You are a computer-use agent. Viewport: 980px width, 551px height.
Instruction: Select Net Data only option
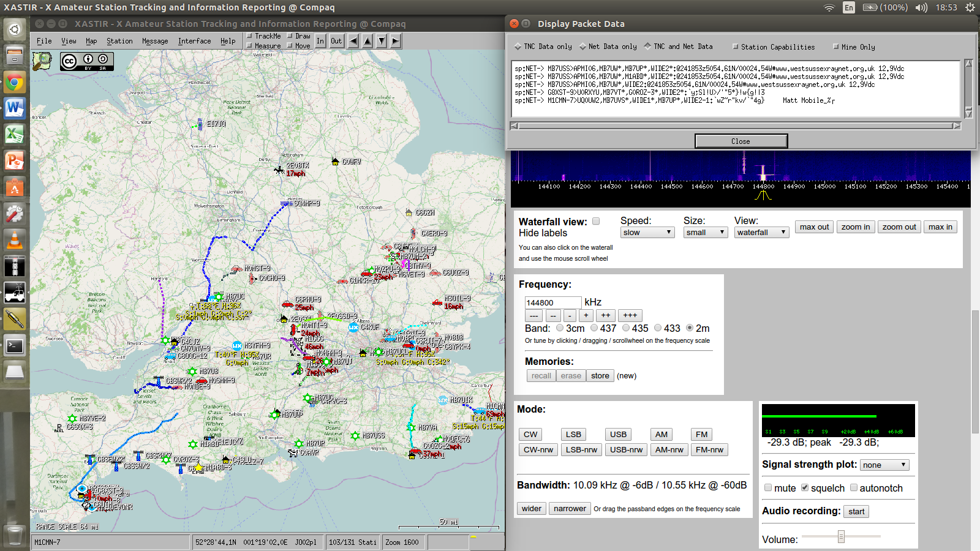tap(583, 47)
